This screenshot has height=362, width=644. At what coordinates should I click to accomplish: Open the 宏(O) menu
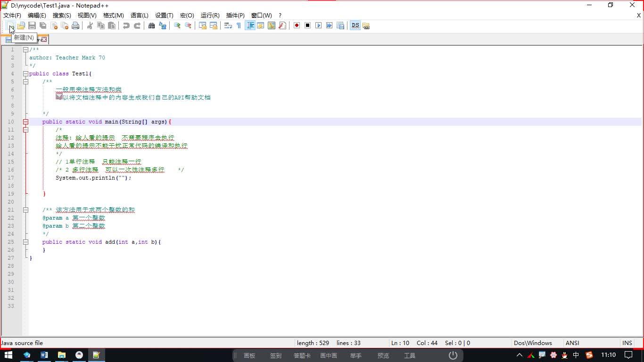(187, 16)
